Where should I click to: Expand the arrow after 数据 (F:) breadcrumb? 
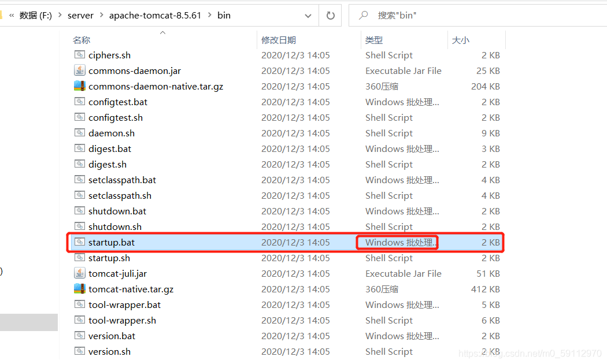click(60, 15)
